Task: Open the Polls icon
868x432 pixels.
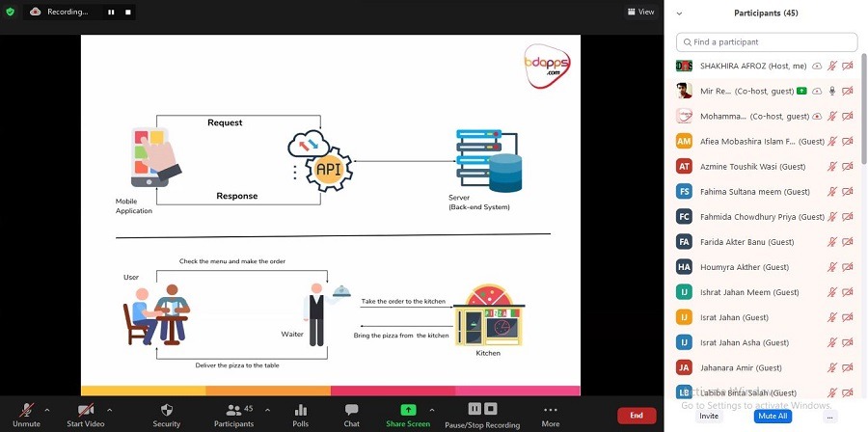Action: [301, 415]
